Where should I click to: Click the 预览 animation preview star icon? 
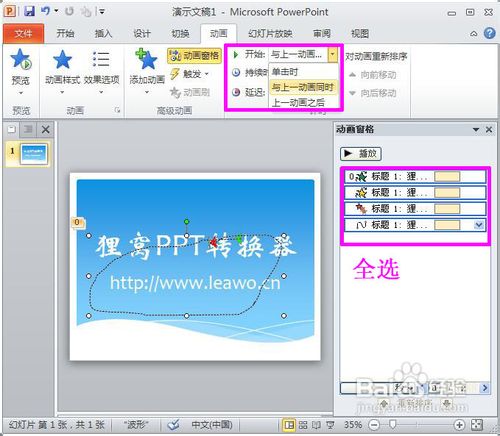21,59
